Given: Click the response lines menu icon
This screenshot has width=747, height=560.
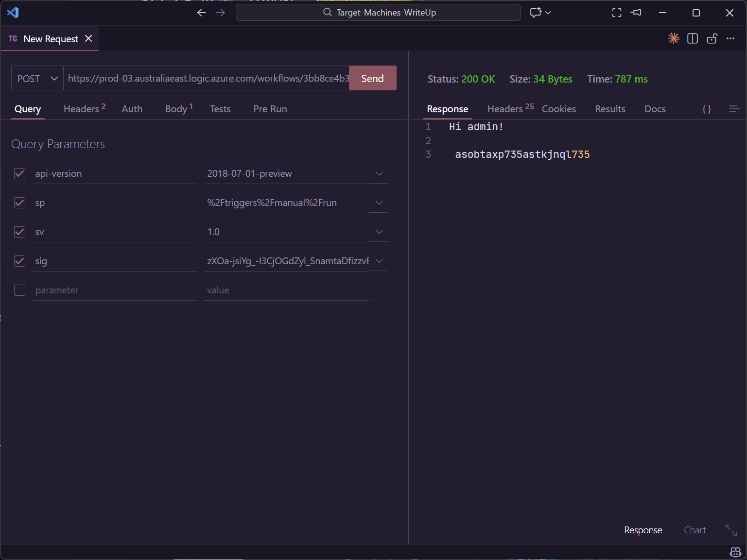Looking at the screenshot, I should tap(734, 109).
